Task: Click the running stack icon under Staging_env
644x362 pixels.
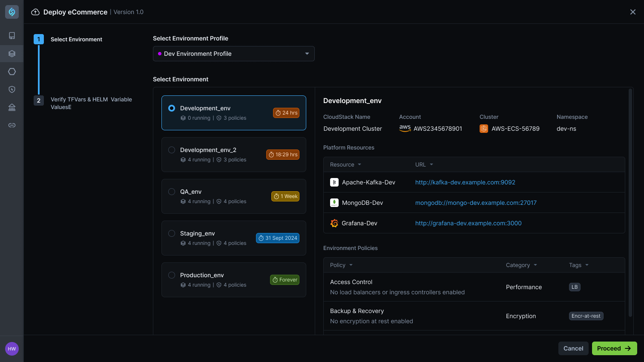Action: [x=183, y=243]
